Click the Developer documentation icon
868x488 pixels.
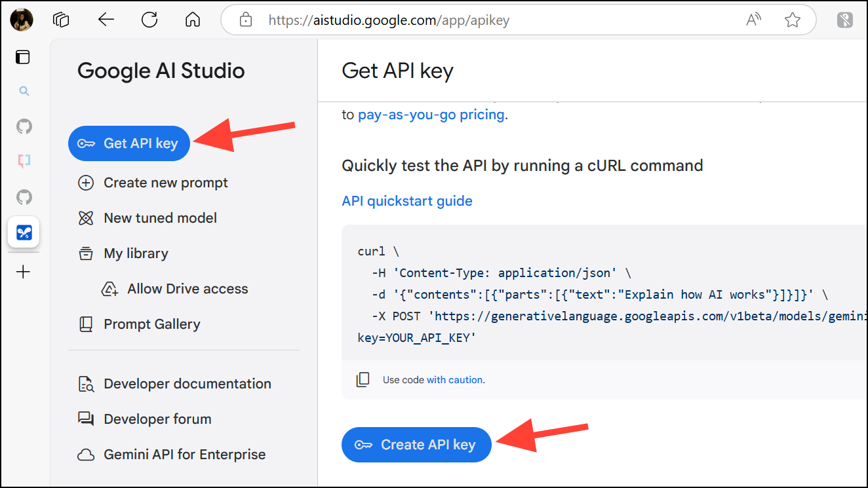(x=86, y=384)
